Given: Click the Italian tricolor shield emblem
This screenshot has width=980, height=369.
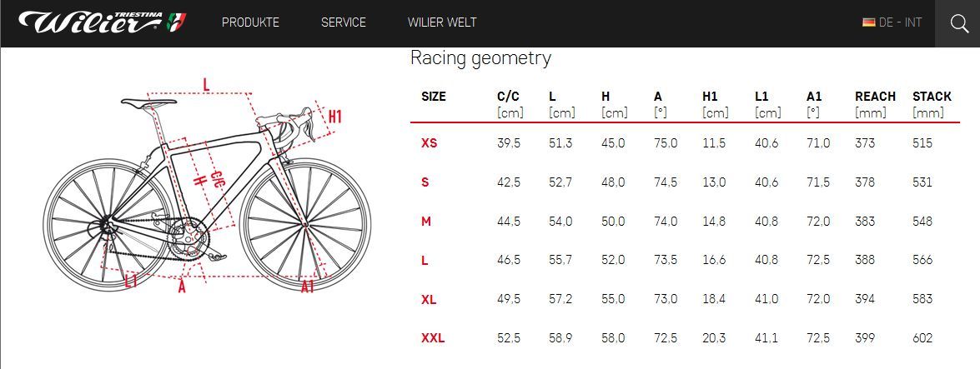Looking at the screenshot, I should pyautogui.click(x=177, y=22).
